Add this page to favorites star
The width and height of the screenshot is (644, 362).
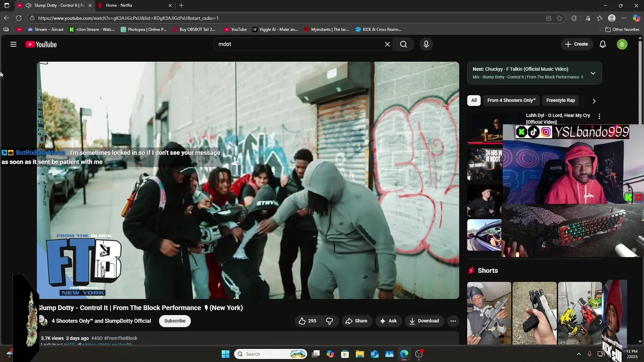pyautogui.click(x=559, y=18)
